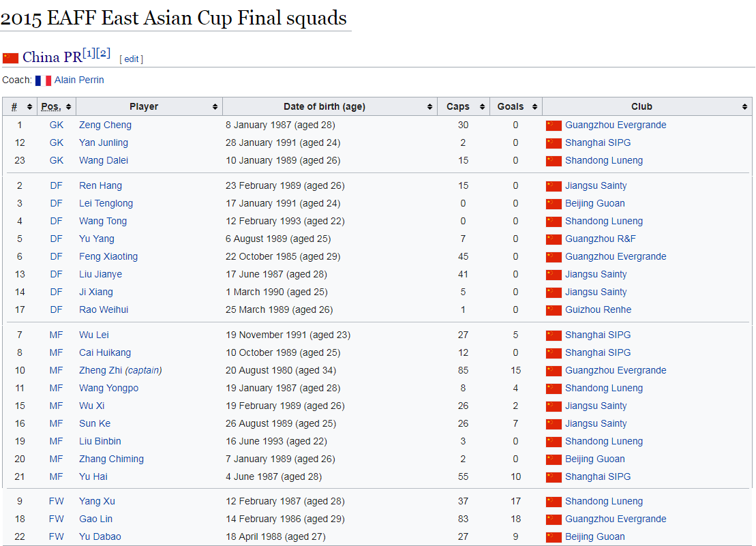Image resolution: width=756 pixels, height=546 pixels.
Task: Open Guangzhou R&F club link
Action: (601, 239)
